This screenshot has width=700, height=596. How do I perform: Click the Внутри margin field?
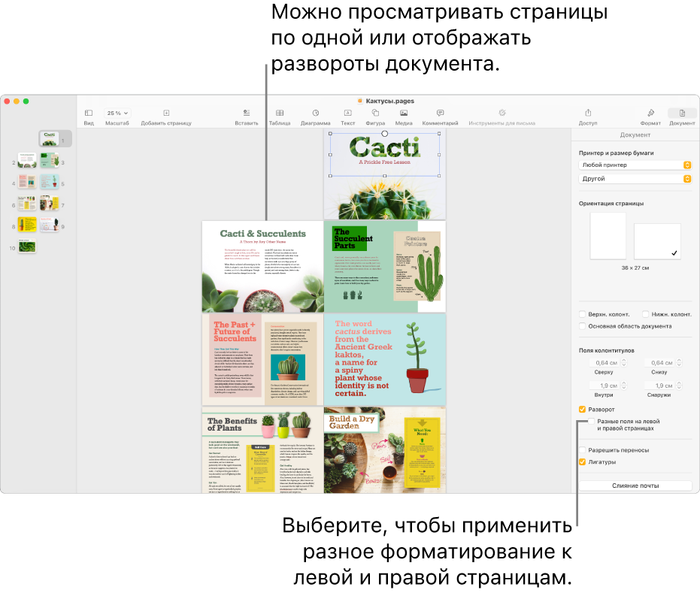click(604, 386)
